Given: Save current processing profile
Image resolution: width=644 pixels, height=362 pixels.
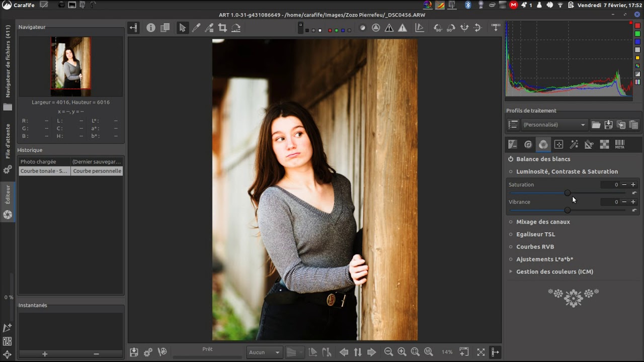Looking at the screenshot, I should click(608, 125).
